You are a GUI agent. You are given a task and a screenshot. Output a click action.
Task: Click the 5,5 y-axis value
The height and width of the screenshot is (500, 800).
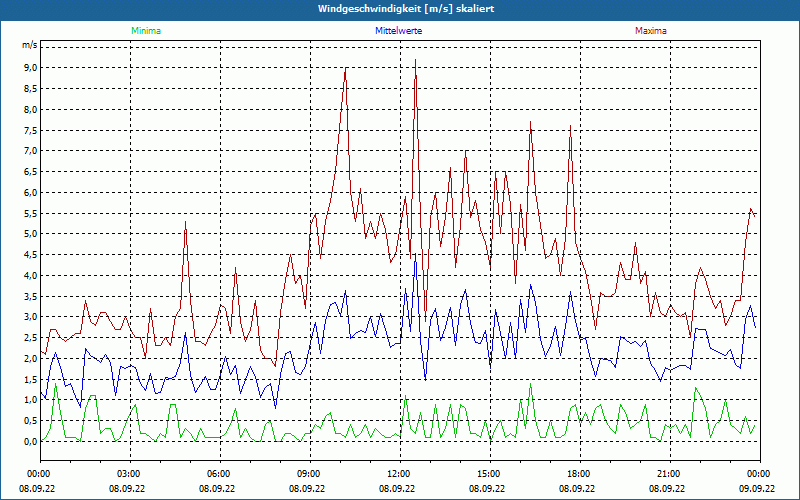pos(31,213)
